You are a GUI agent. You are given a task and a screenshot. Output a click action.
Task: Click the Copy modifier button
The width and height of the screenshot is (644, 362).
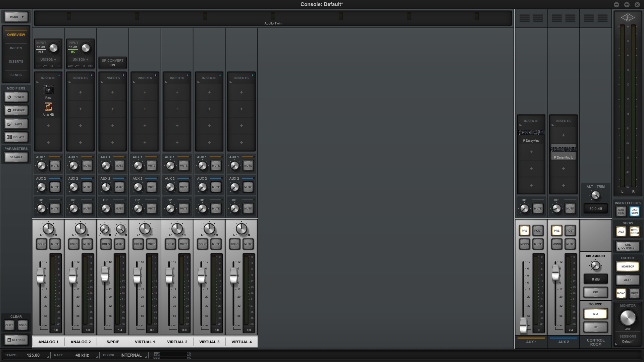coord(16,124)
